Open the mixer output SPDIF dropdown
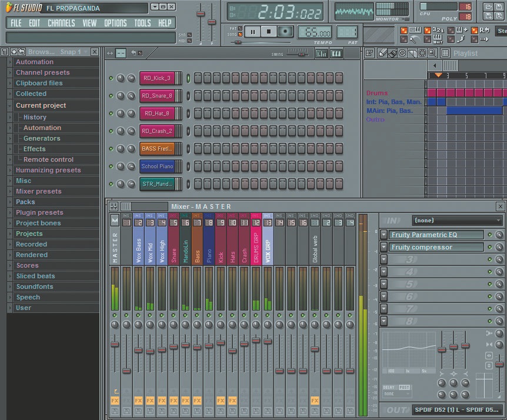 click(x=457, y=409)
